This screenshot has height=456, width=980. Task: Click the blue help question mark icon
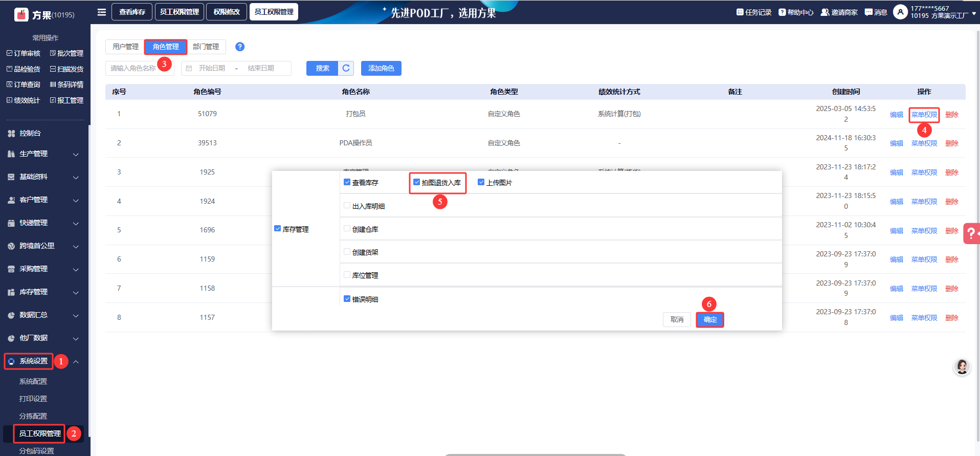tap(239, 47)
